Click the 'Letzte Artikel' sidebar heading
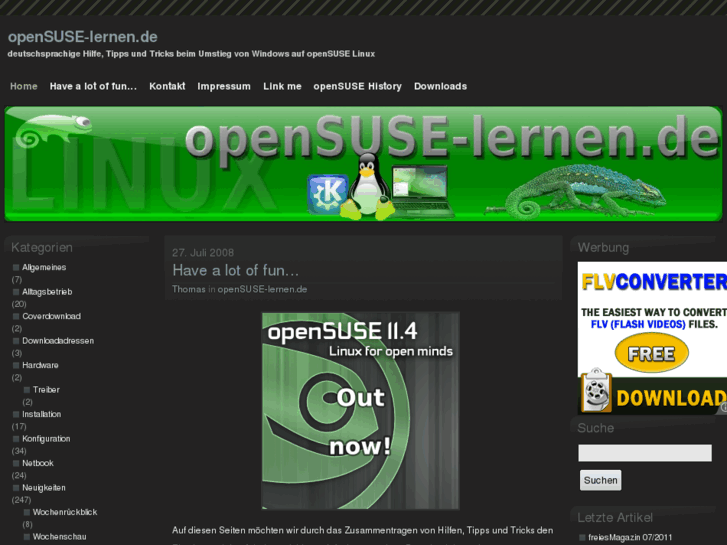The width and height of the screenshot is (727, 545). click(x=615, y=518)
